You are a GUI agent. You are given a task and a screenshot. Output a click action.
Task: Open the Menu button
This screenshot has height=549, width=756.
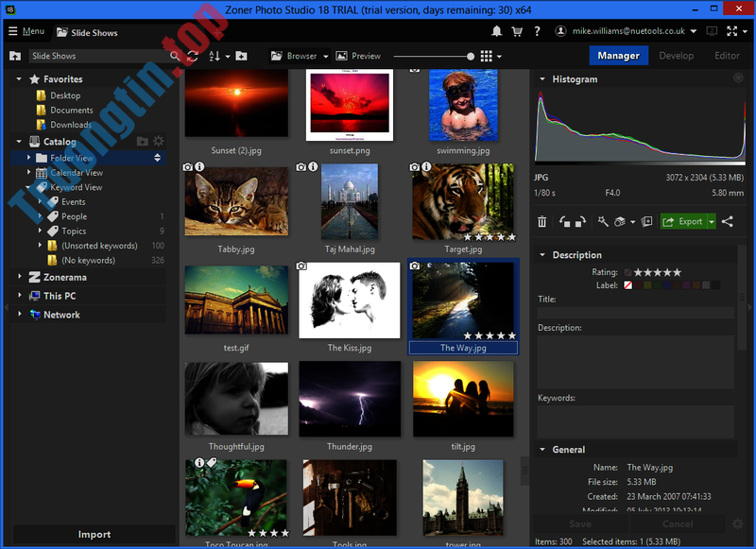click(x=26, y=31)
